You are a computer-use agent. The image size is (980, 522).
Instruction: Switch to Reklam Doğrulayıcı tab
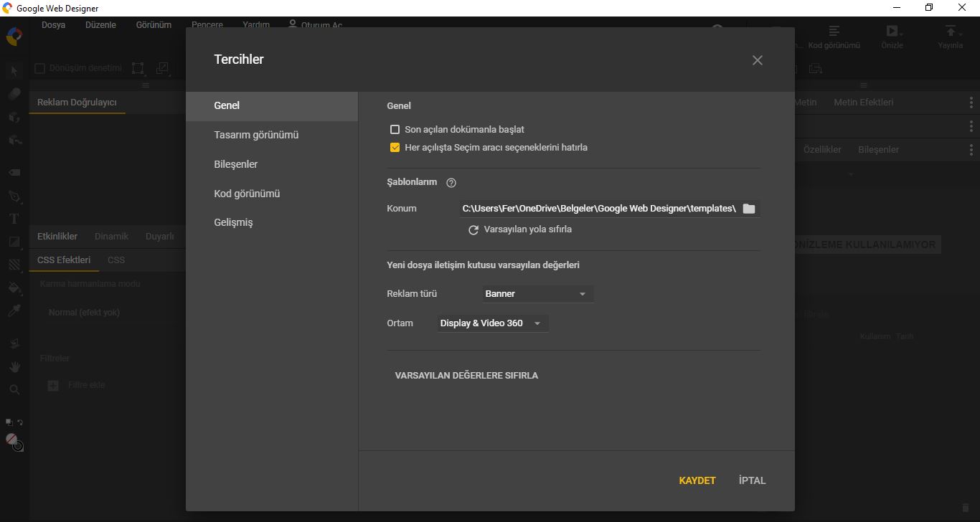tap(77, 103)
